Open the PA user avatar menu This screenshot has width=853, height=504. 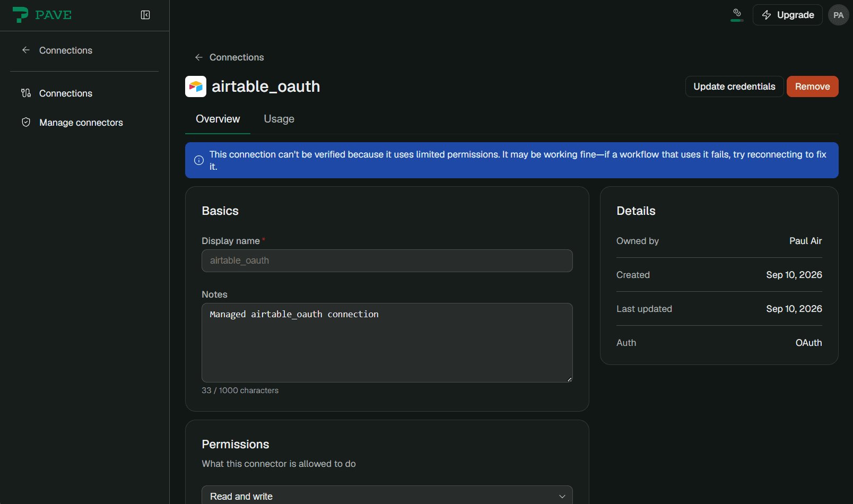(838, 15)
